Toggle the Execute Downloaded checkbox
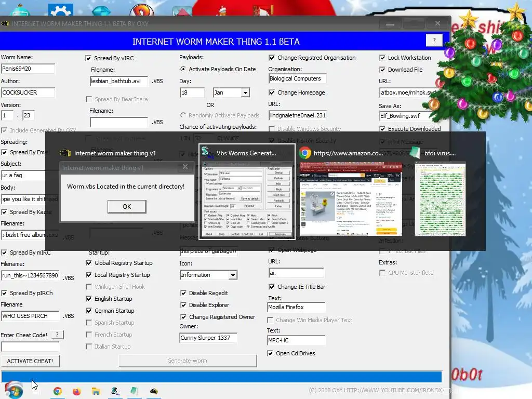The image size is (532, 399). [382, 129]
